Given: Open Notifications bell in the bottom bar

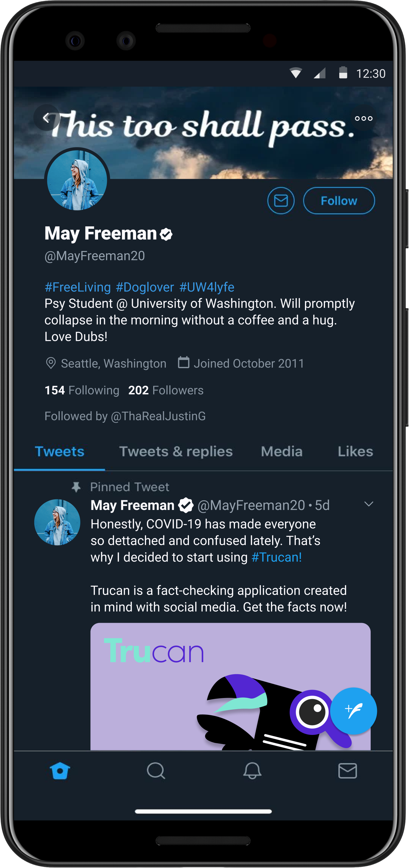Looking at the screenshot, I should point(252,771).
